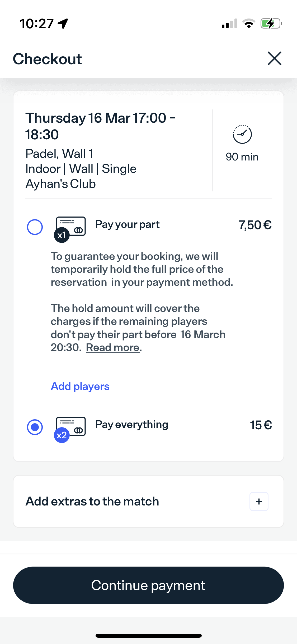
Task: Tap the cellular signal bars icon
Action: tap(229, 24)
